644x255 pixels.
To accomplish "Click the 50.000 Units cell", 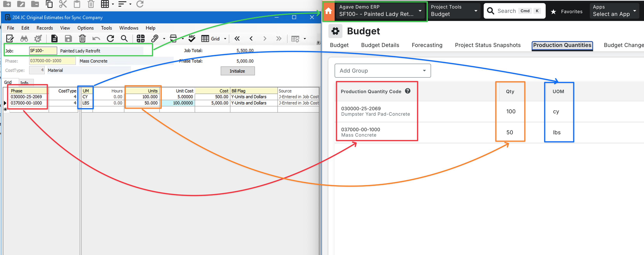I will [142, 103].
